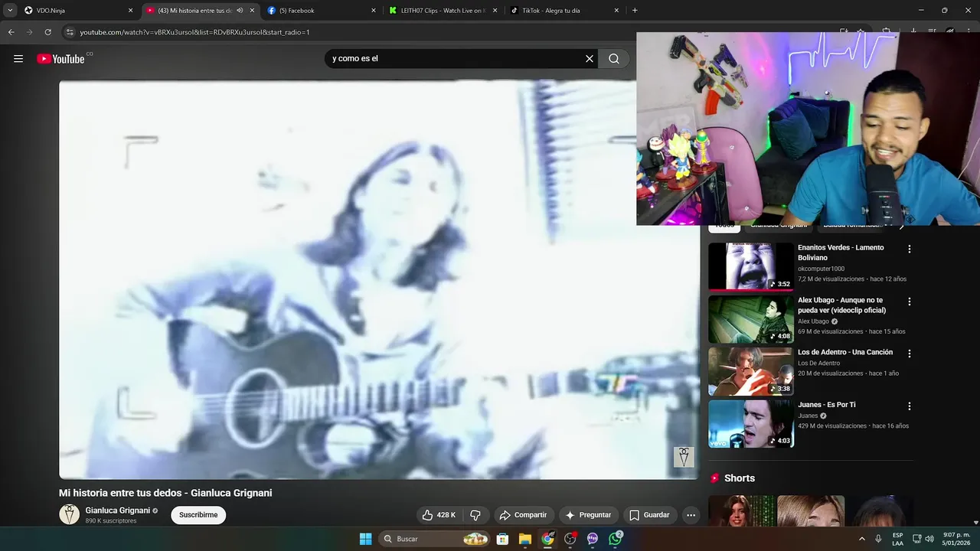This screenshot has width=980, height=551.
Task: Open the YouTube hamburger guide menu
Action: 18,59
